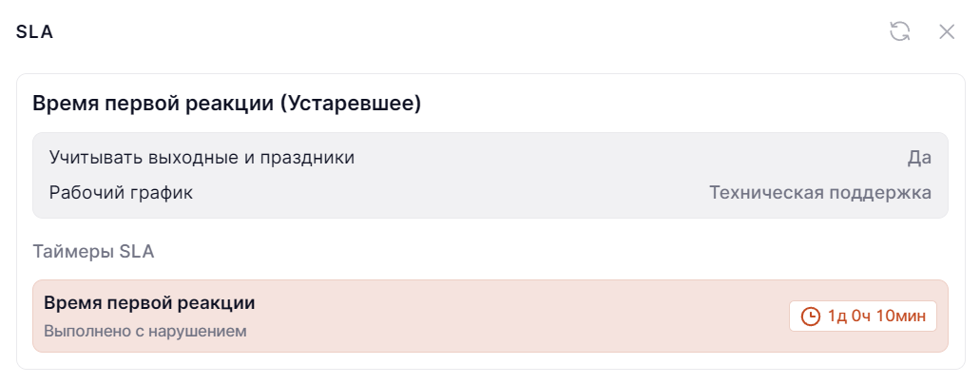980x384 pixels.
Task: Click the "Таймеры SLA" section label
Action: pos(93,252)
